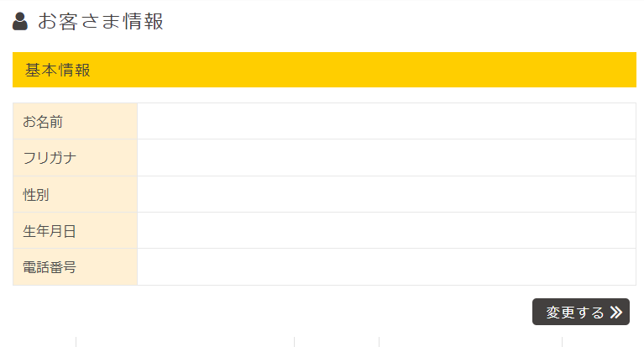The height and width of the screenshot is (347, 644).
Task: Click the user silhouette icon
Action: point(21,21)
